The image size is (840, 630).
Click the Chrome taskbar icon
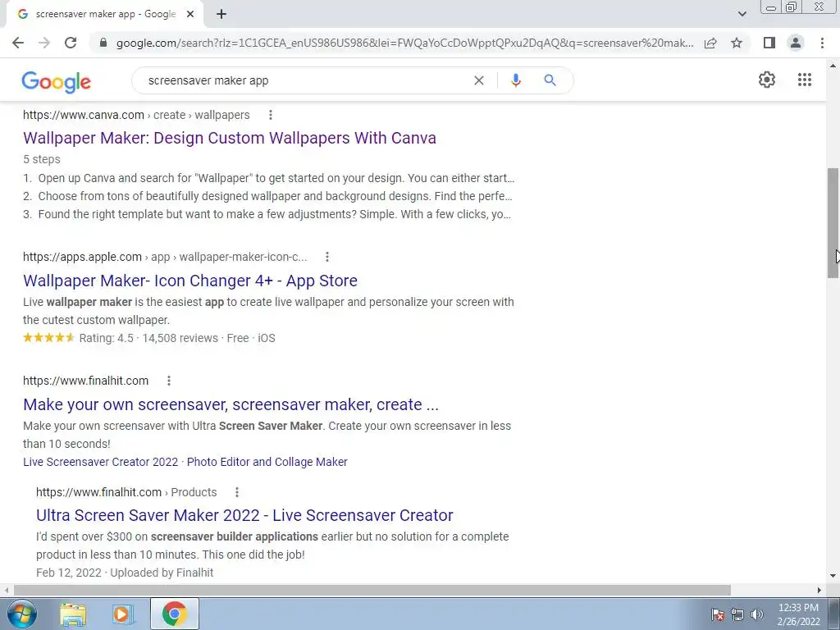tap(174, 614)
